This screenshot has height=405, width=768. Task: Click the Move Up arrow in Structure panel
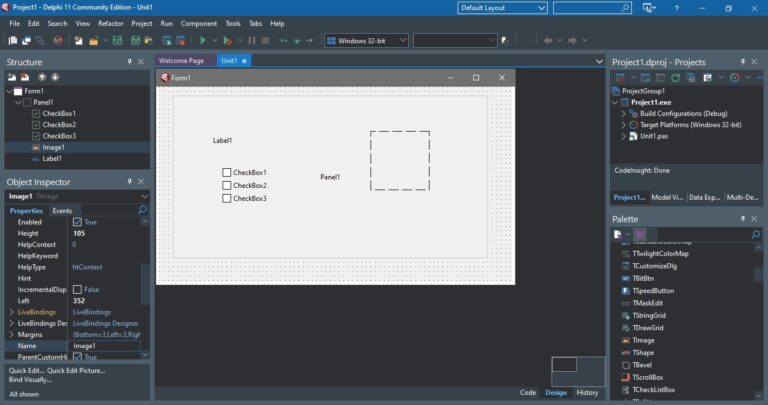42,77
